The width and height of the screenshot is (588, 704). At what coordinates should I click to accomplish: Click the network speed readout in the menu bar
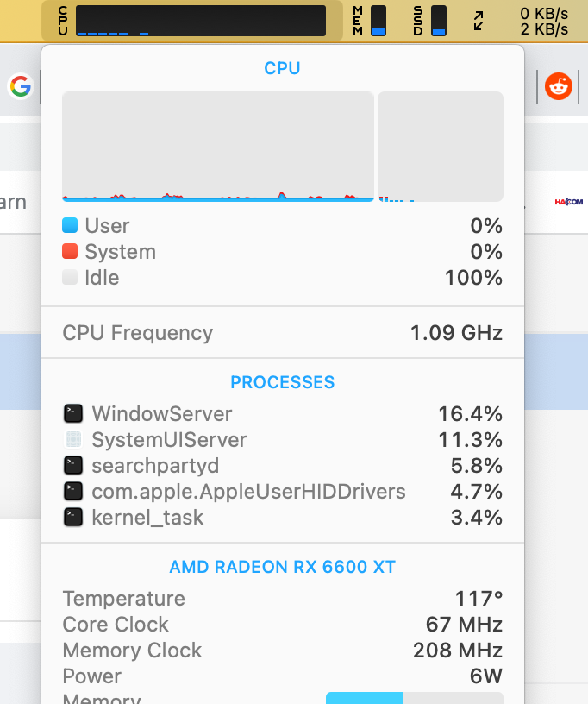pos(543,20)
